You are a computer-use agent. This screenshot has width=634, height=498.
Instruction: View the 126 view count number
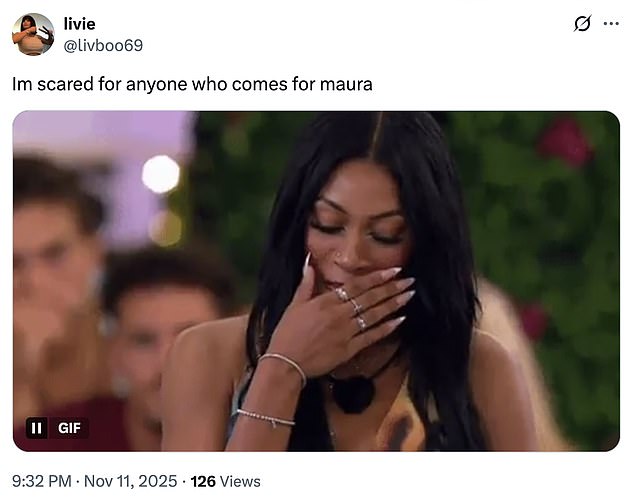pyautogui.click(x=203, y=481)
